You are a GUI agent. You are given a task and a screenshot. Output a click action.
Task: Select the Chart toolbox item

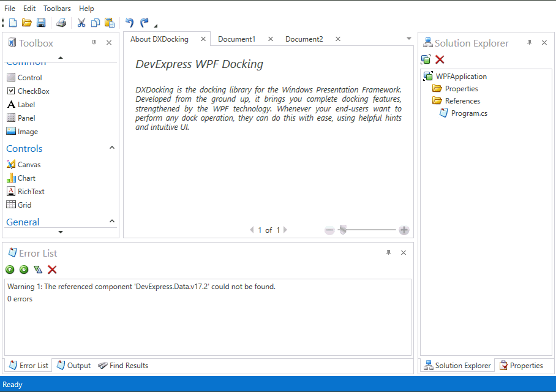pos(21,178)
